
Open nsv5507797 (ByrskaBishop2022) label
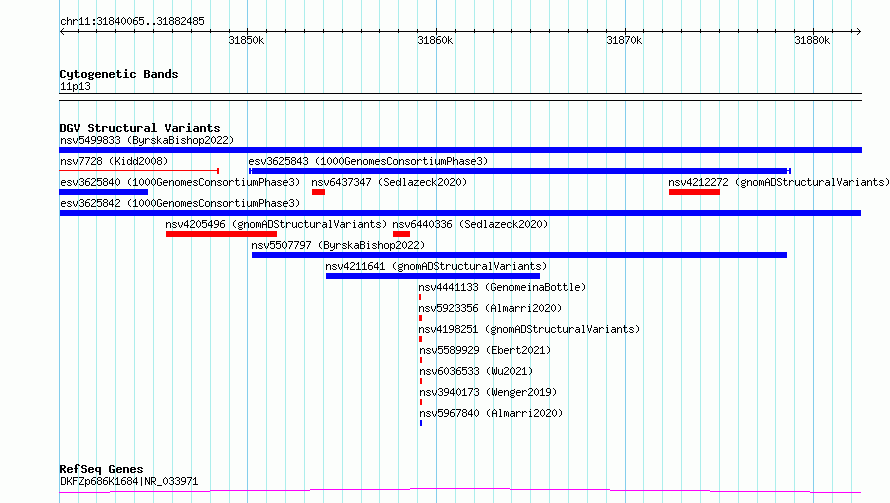338,245
